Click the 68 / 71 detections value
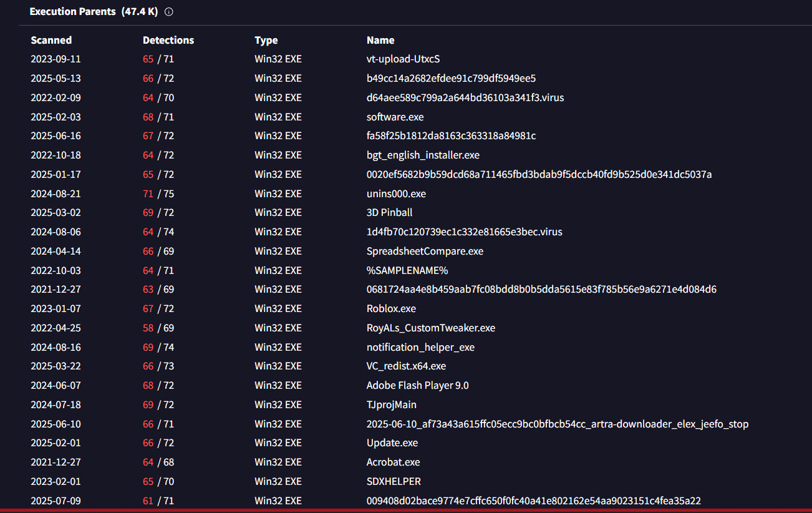This screenshot has width=812, height=513. coord(158,117)
